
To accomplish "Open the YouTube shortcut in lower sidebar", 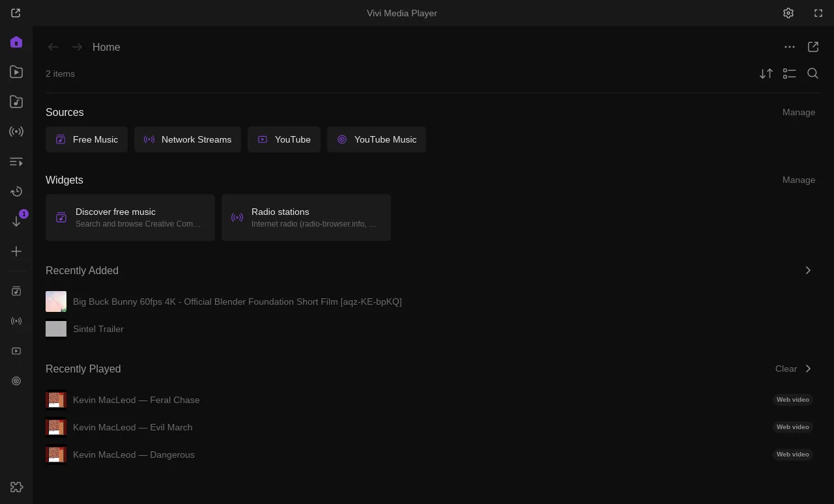I will point(16,351).
